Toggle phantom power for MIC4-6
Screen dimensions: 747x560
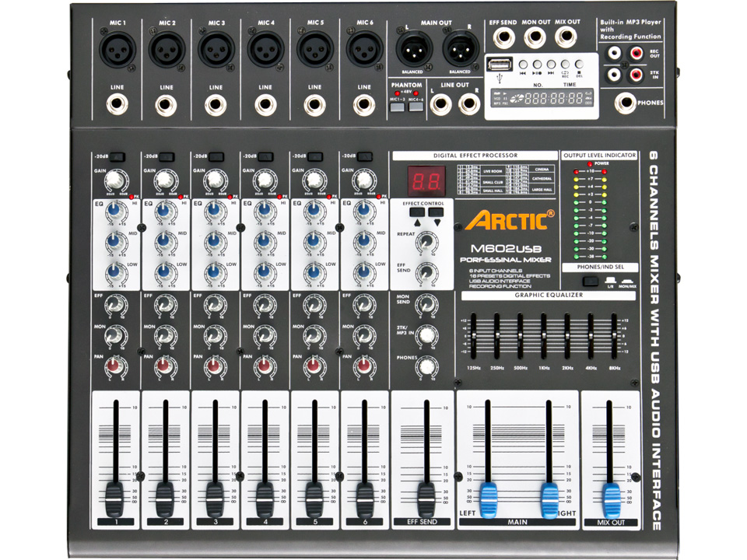tap(416, 107)
